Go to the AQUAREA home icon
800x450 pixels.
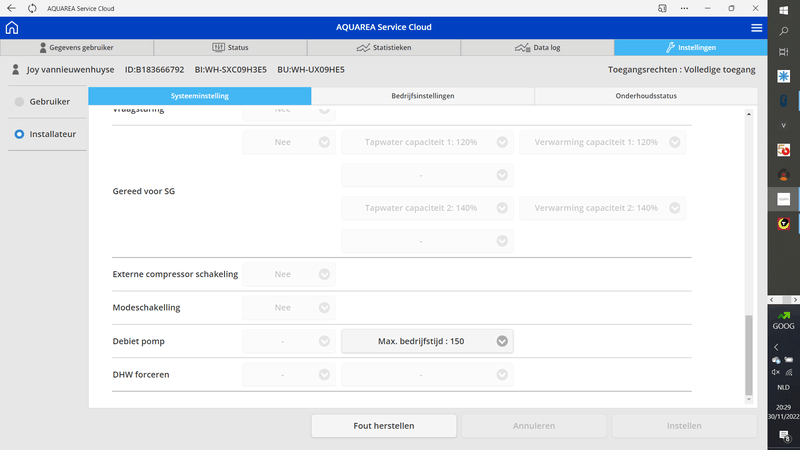click(x=12, y=28)
